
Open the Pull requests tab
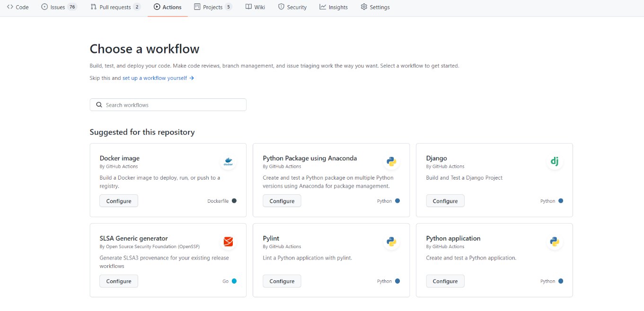(115, 7)
